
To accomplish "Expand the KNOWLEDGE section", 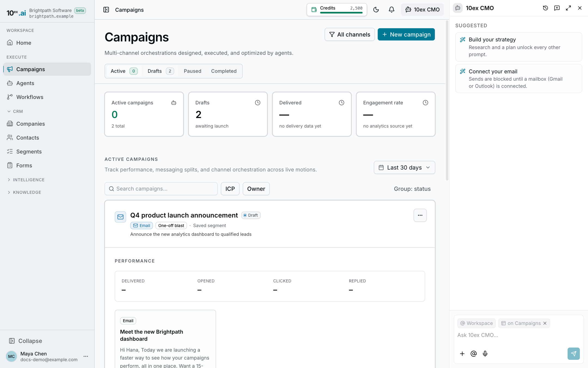I will click(x=24, y=192).
